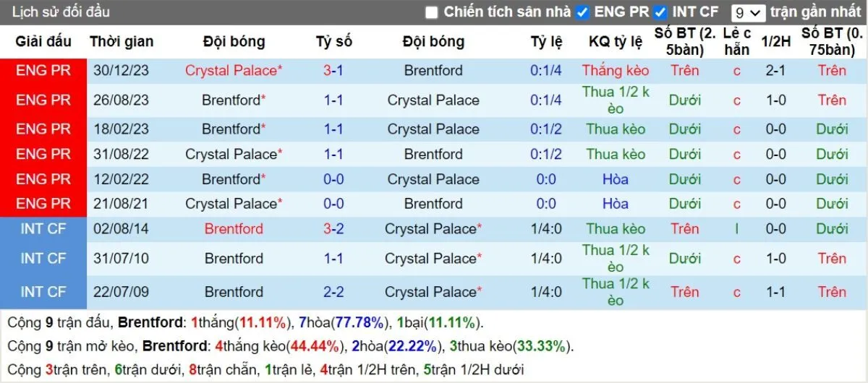Open the 2-2 score on 22/07/09
Screen dimensions: 868x383
tap(333, 292)
